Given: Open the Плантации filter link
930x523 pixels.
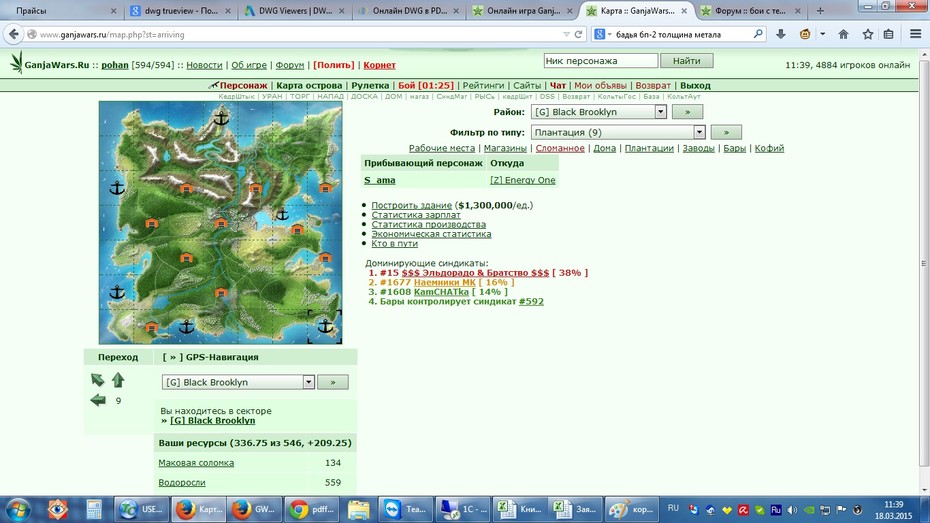Looking at the screenshot, I should tap(649, 148).
